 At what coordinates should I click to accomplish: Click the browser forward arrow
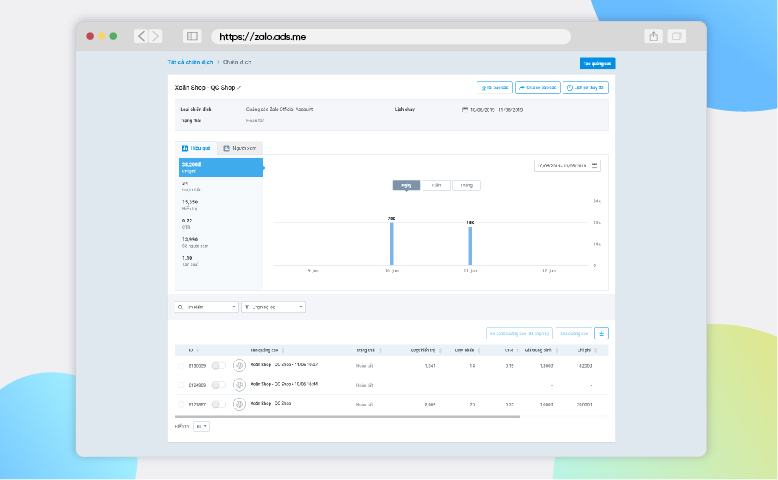coord(155,36)
